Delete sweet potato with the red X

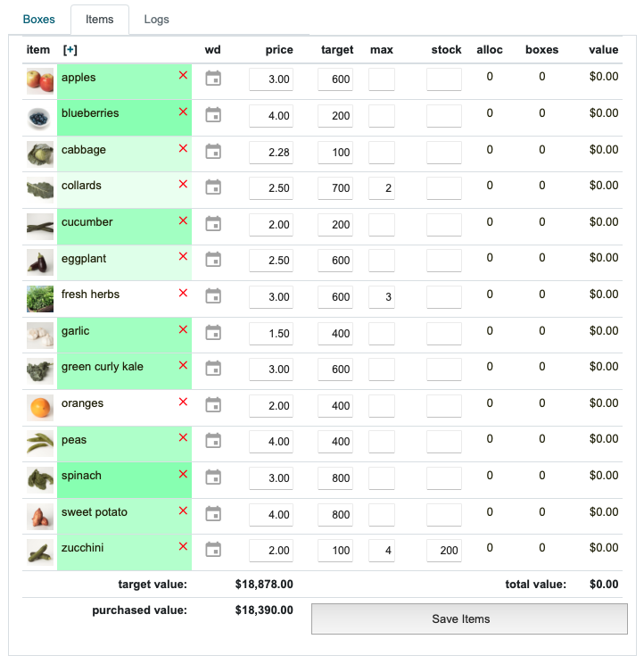click(183, 510)
